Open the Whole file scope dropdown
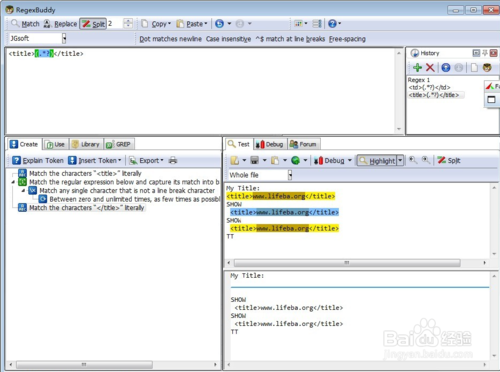Viewport: 500px width, 372px height. (290, 175)
